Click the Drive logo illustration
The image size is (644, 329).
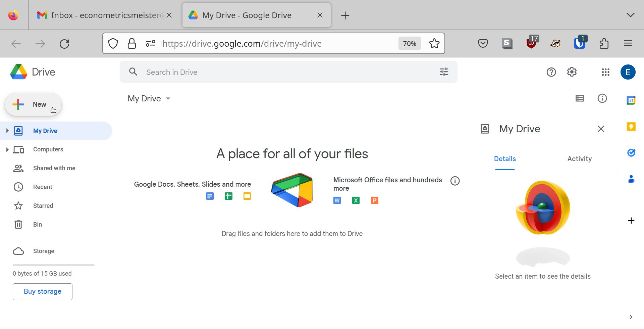[292, 190]
